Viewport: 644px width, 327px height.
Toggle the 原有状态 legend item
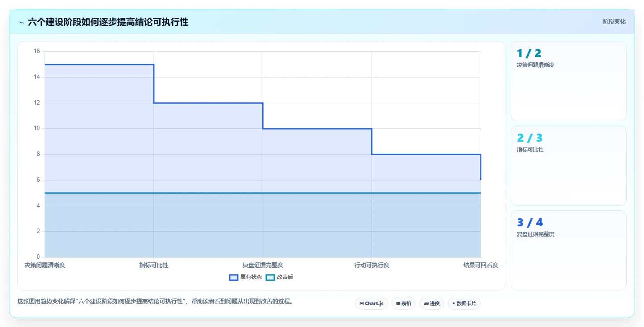[245, 277]
